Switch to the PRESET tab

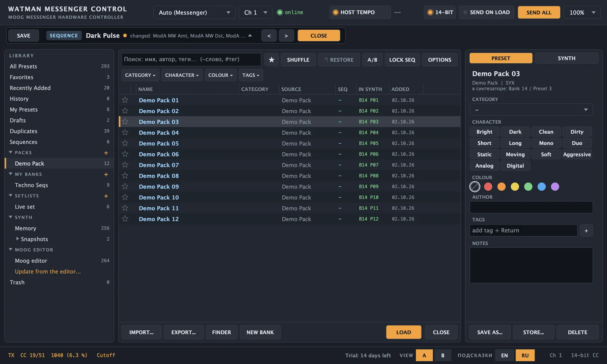click(501, 58)
